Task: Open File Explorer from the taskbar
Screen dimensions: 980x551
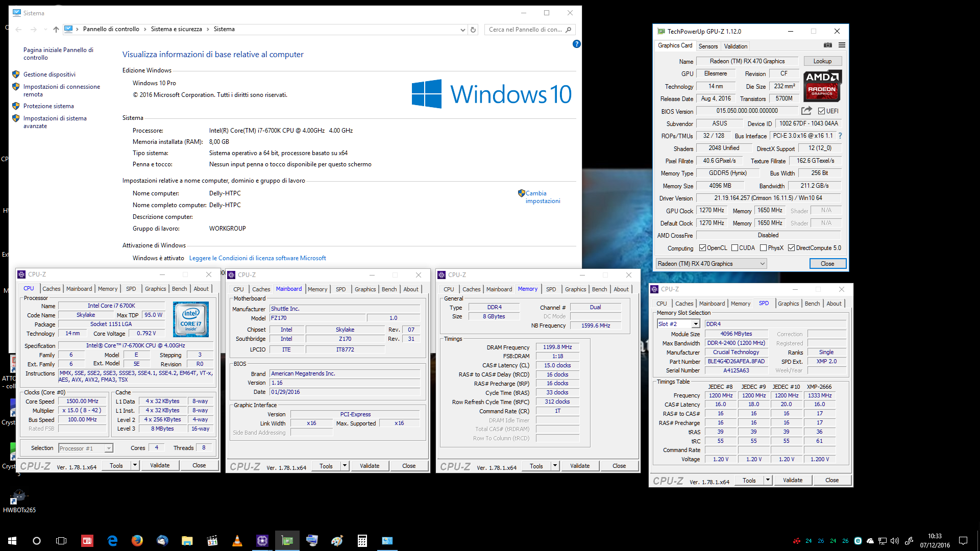Action: coord(187,541)
